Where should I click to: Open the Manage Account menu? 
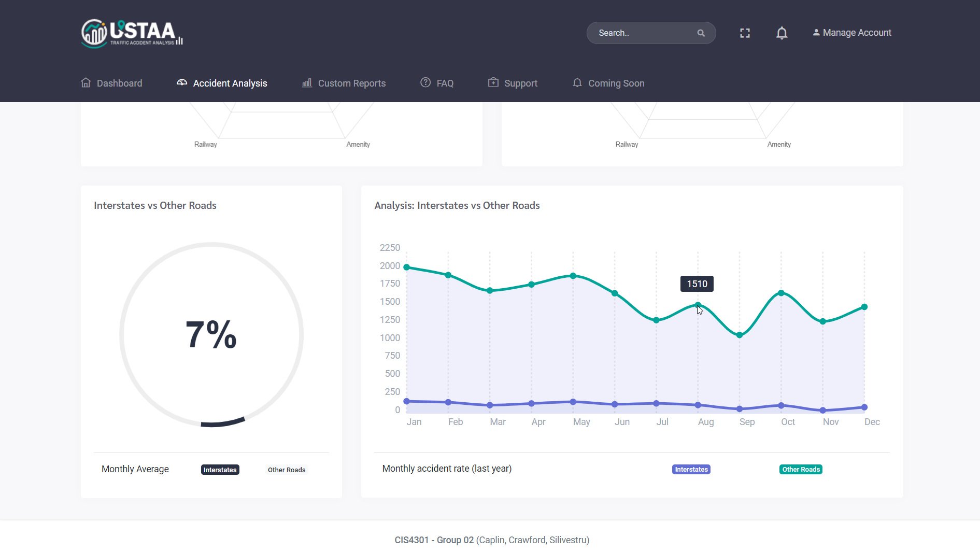tap(852, 33)
